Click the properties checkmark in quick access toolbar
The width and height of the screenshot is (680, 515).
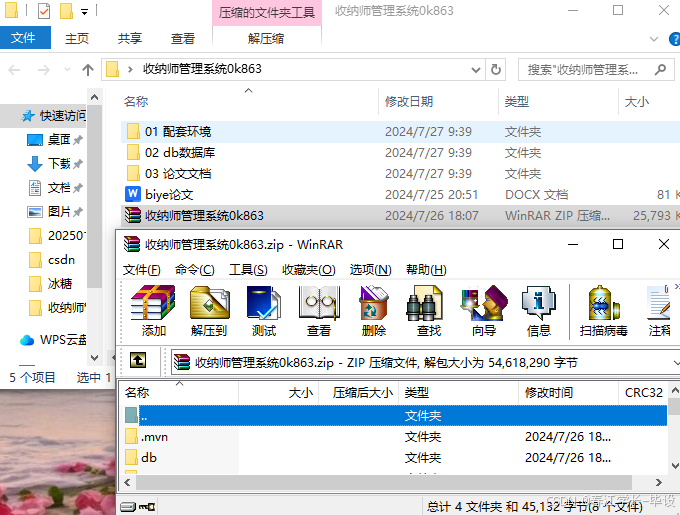coord(44,11)
